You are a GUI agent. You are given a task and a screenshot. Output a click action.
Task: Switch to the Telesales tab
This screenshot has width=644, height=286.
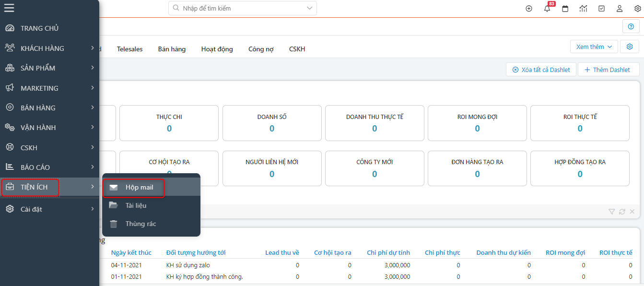(129, 49)
